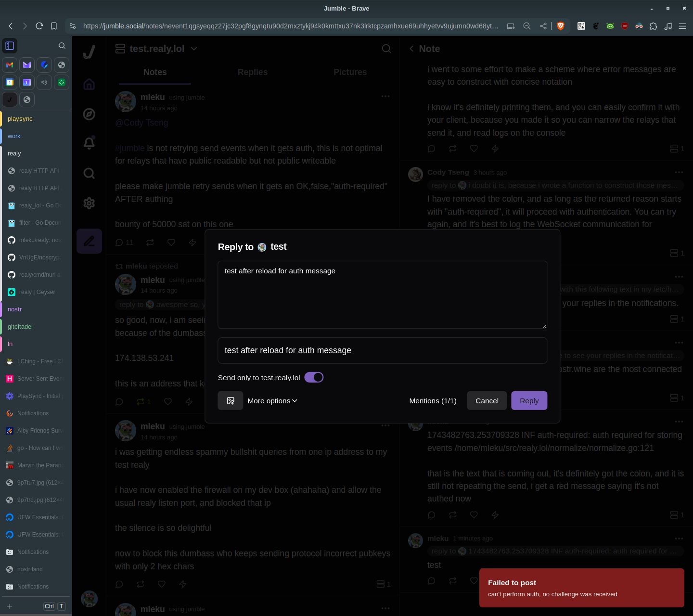Open user avatar at sidebar bottom

click(x=89, y=599)
